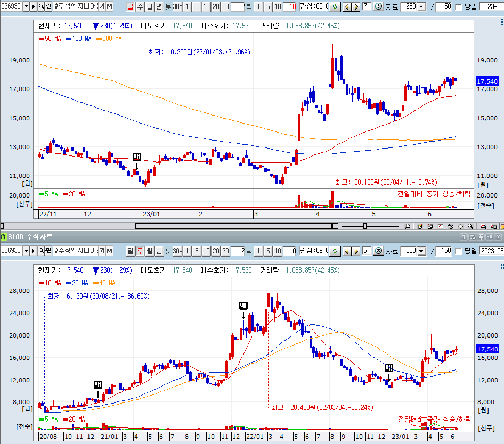
Task: Go to next with right arrow in top toolbar
Action: (x=355, y=7)
